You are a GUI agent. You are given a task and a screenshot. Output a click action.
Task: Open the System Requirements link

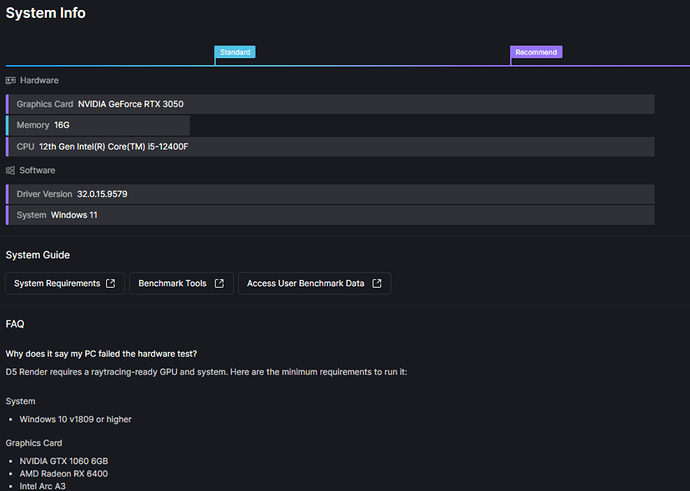[x=57, y=284]
